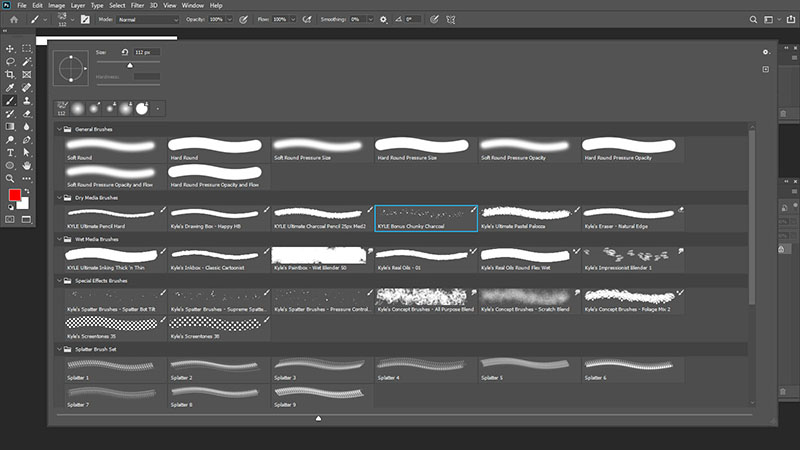
Task: Click the red foreground color swatch
Action: pos(14,195)
